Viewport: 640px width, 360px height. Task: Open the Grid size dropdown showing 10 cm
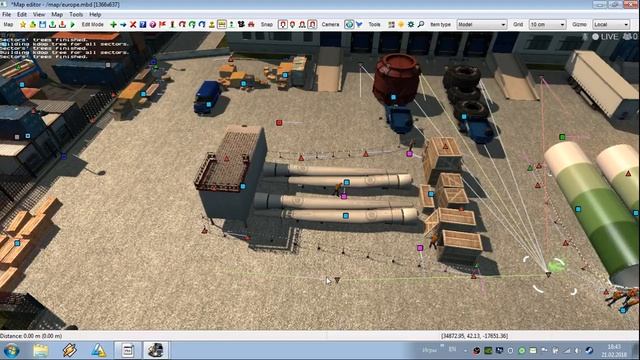547,25
